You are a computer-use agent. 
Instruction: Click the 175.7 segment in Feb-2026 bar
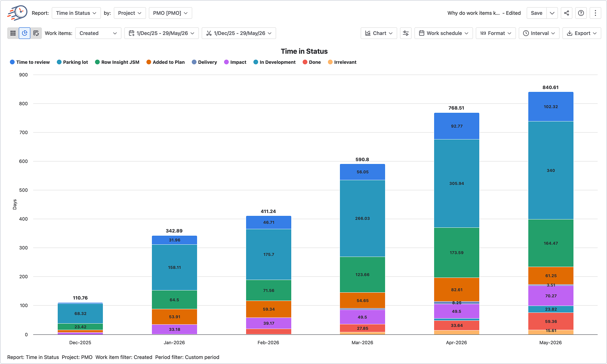(x=268, y=254)
